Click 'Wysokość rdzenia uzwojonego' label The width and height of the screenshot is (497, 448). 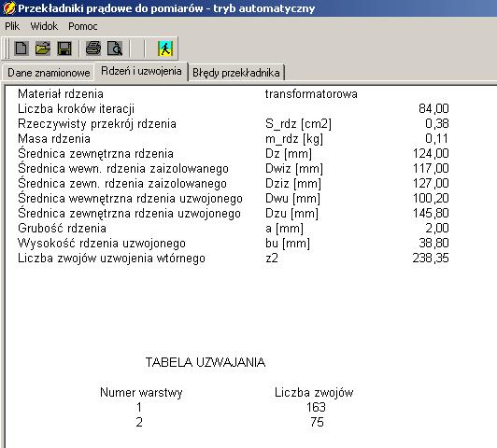pyautogui.click(x=102, y=244)
